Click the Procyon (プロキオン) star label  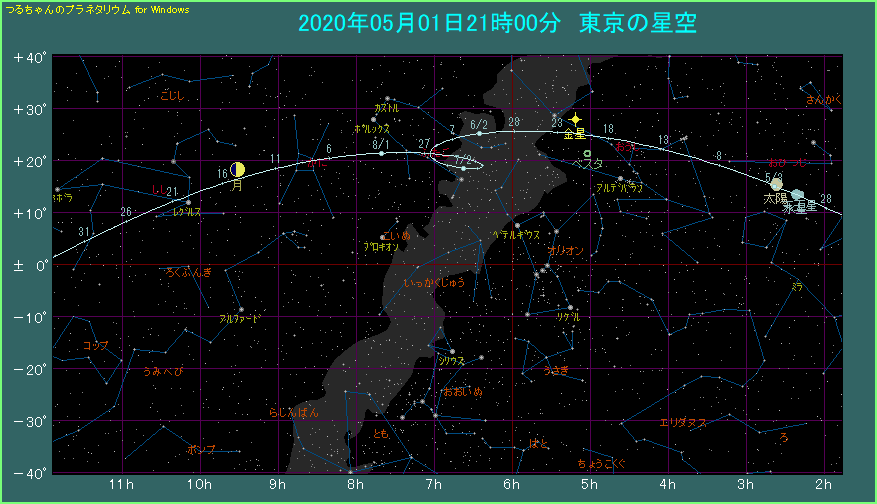pos(381,246)
